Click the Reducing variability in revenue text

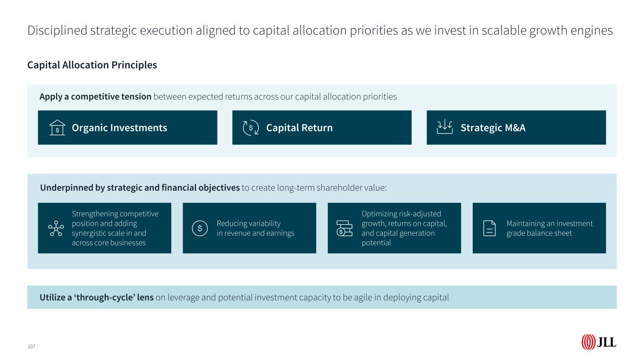[x=255, y=228]
